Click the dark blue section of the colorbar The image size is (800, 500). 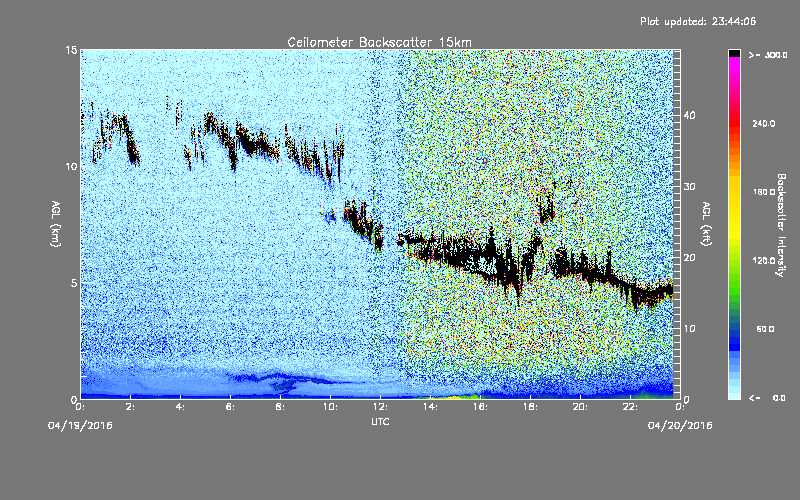click(x=734, y=339)
